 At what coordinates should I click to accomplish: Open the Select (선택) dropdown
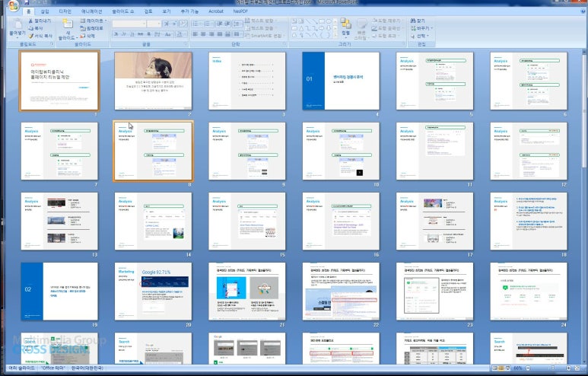coord(421,36)
